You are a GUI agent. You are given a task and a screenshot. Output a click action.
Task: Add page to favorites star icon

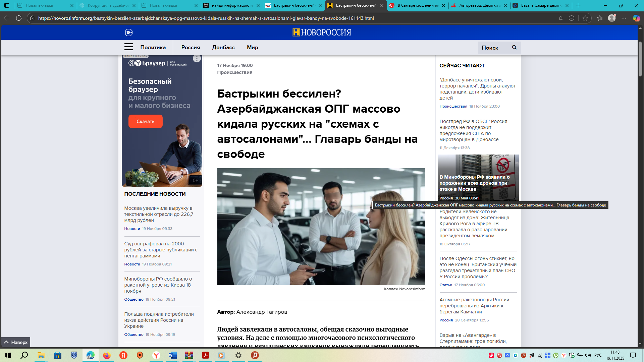click(x=585, y=18)
